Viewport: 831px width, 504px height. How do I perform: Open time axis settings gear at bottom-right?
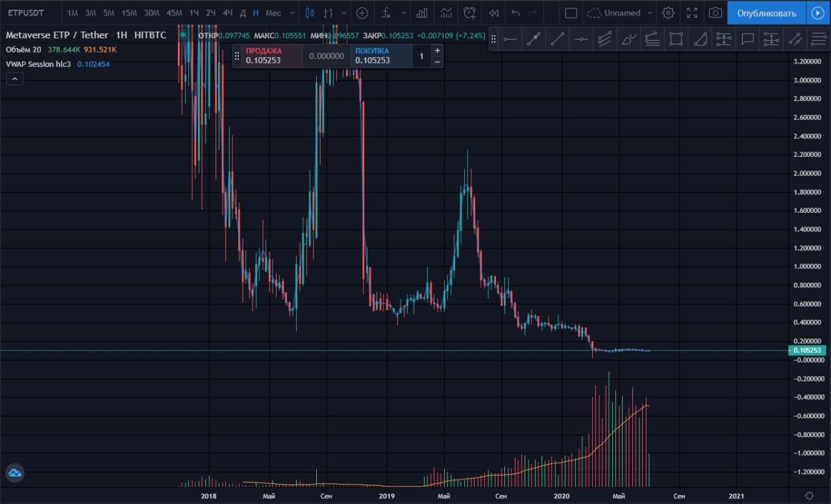click(809, 496)
